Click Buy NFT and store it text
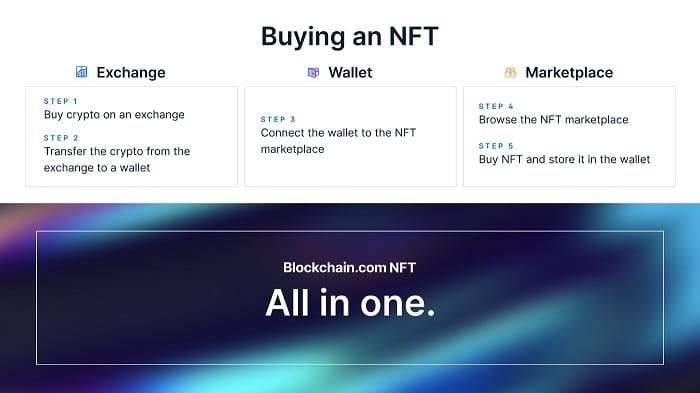 564,159
